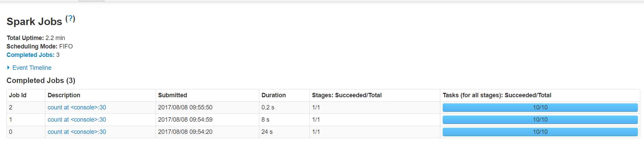Click job 1 task progress bar
This screenshot has height=143, width=644.
click(540, 120)
